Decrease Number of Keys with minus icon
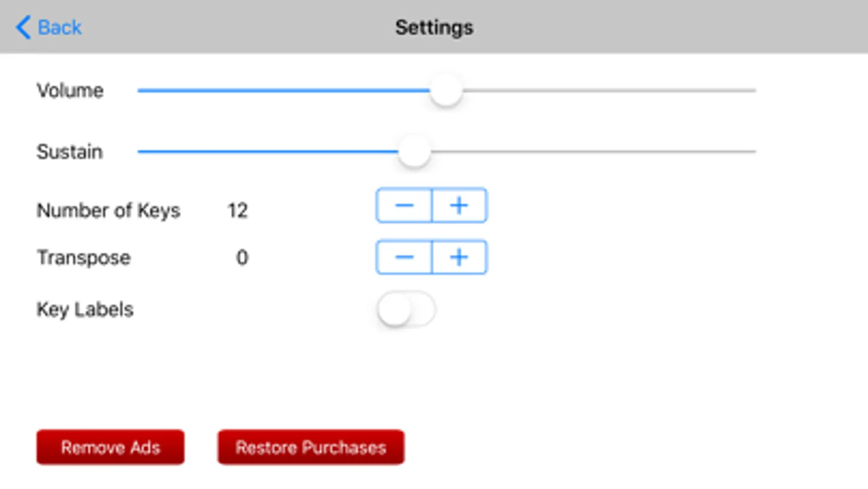The width and height of the screenshot is (868, 489). [x=404, y=205]
